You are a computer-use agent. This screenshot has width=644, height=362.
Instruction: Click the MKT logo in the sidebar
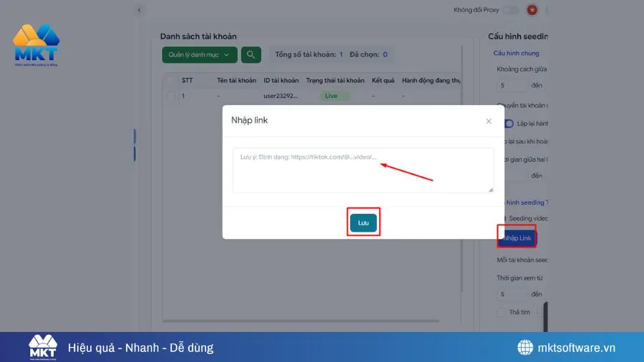coord(36,45)
